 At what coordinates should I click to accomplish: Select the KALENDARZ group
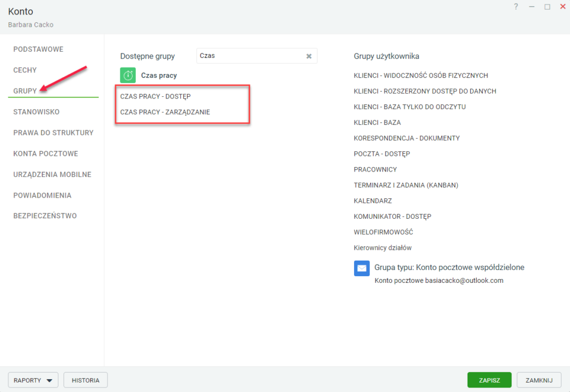click(x=372, y=200)
